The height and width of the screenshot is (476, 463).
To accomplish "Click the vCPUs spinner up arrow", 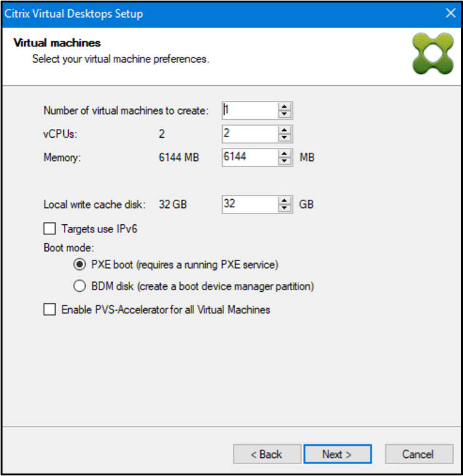I will tap(284, 130).
